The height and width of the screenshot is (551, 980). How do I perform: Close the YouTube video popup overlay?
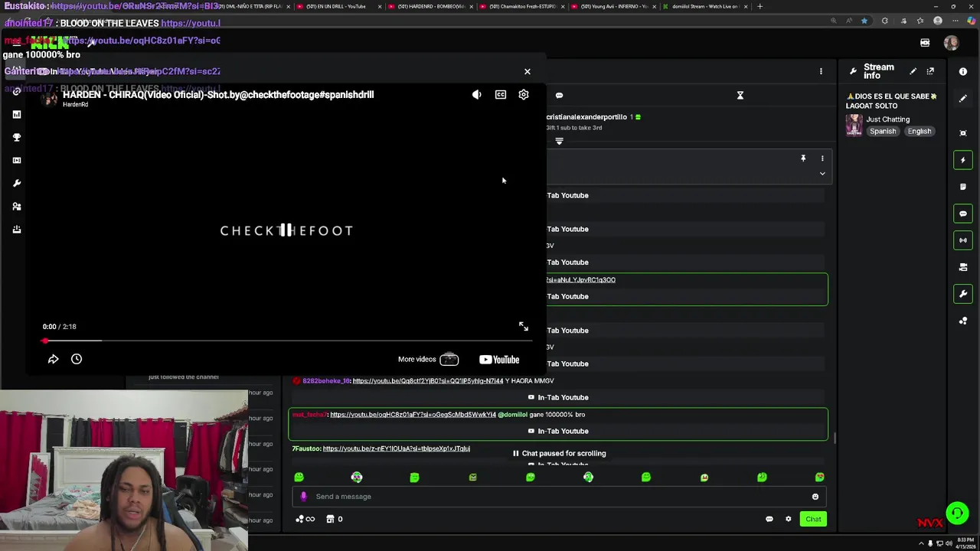click(x=527, y=71)
